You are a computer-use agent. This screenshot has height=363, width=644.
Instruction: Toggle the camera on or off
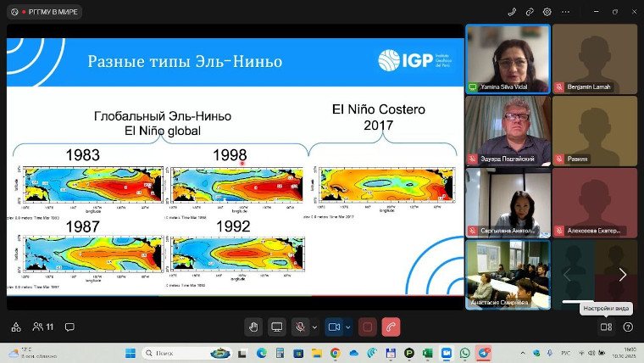click(334, 327)
